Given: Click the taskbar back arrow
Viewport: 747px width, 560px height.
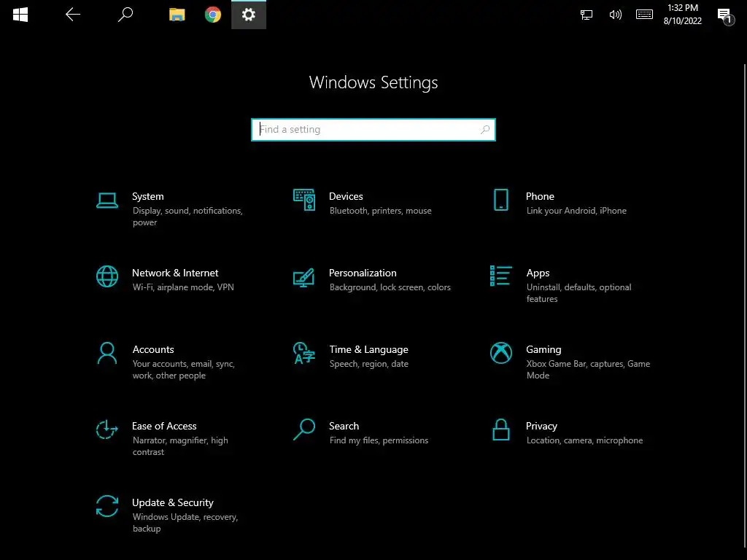Looking at the screenshot, I should [73, 15].
